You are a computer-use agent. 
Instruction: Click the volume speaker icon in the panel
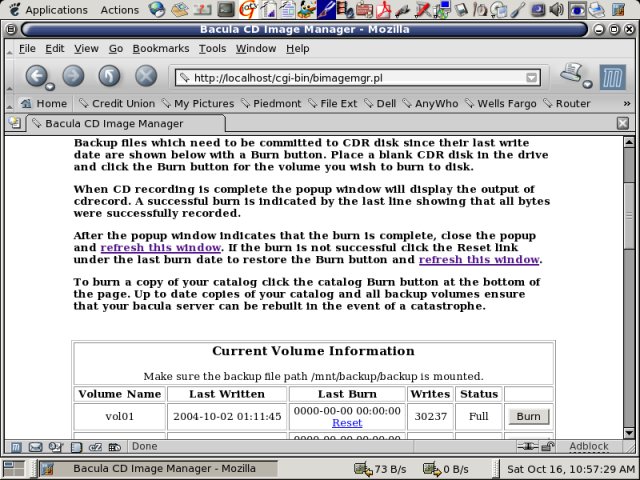point(556,9)
